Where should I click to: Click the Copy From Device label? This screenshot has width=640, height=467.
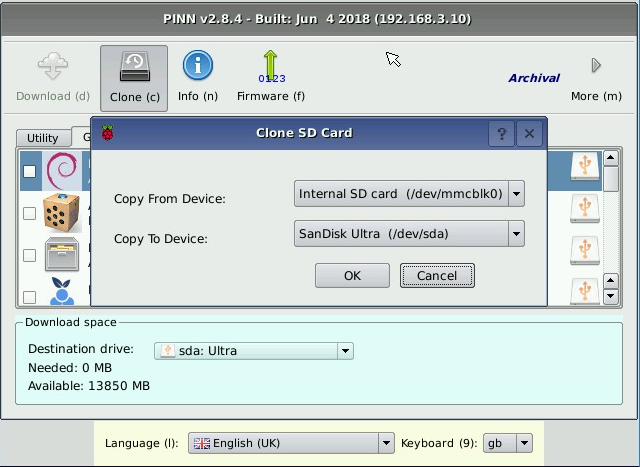[x=170, y=199]
